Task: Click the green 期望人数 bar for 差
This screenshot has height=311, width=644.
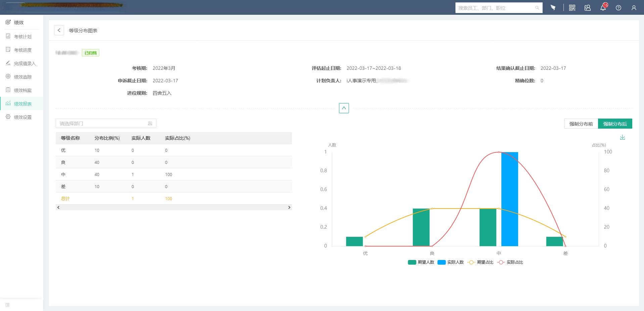Action: [555, 241]
